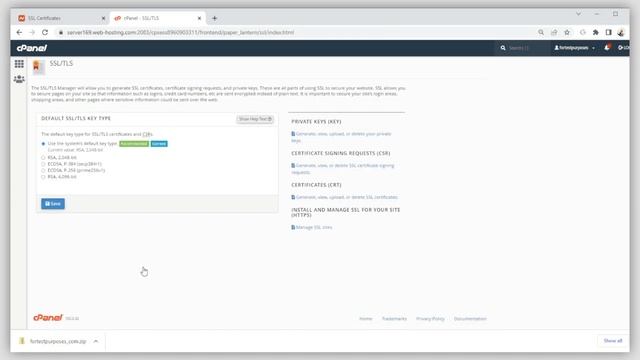Expand the user account dropdown in header
Screen dimensions: 640x360
(x=575, y=48)
